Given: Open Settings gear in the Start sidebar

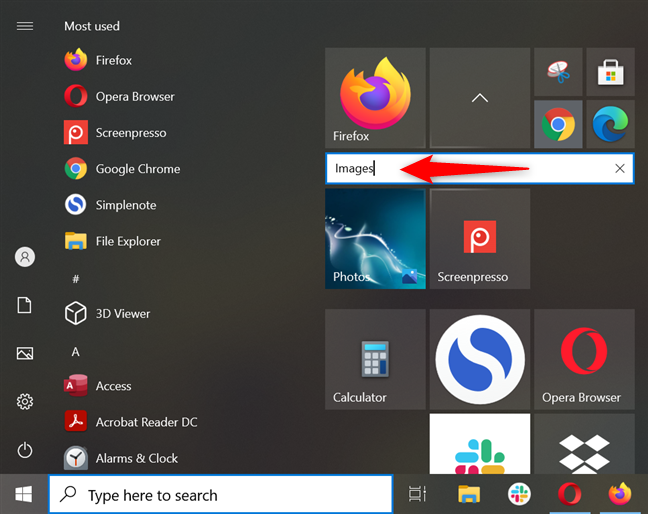Looking at the screenshot, I should click(25, 401).
